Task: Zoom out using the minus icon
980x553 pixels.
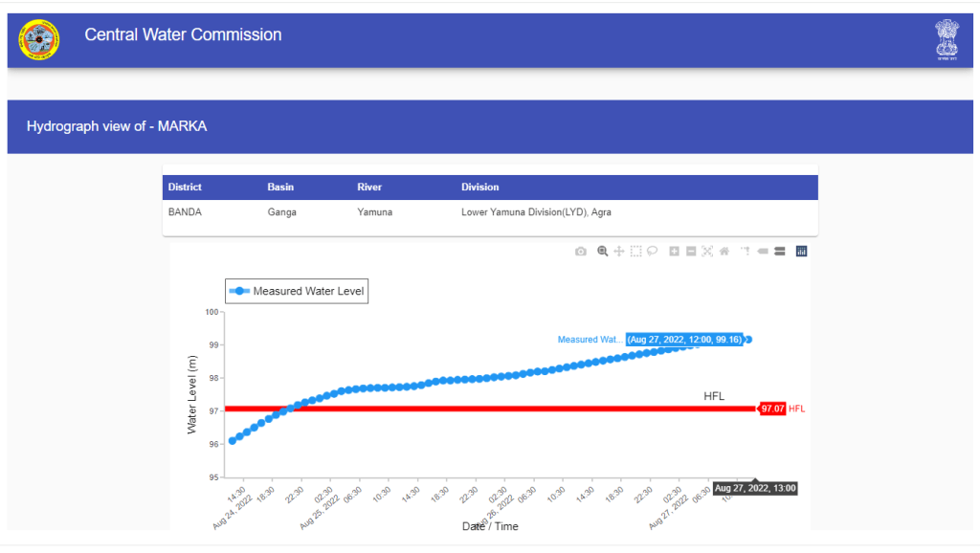Action: point(691,252)
